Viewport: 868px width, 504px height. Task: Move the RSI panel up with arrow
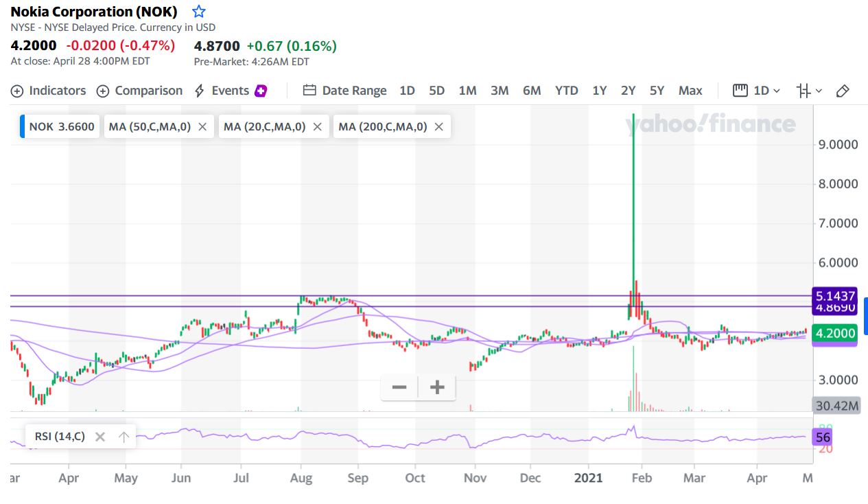coord(124,436)
